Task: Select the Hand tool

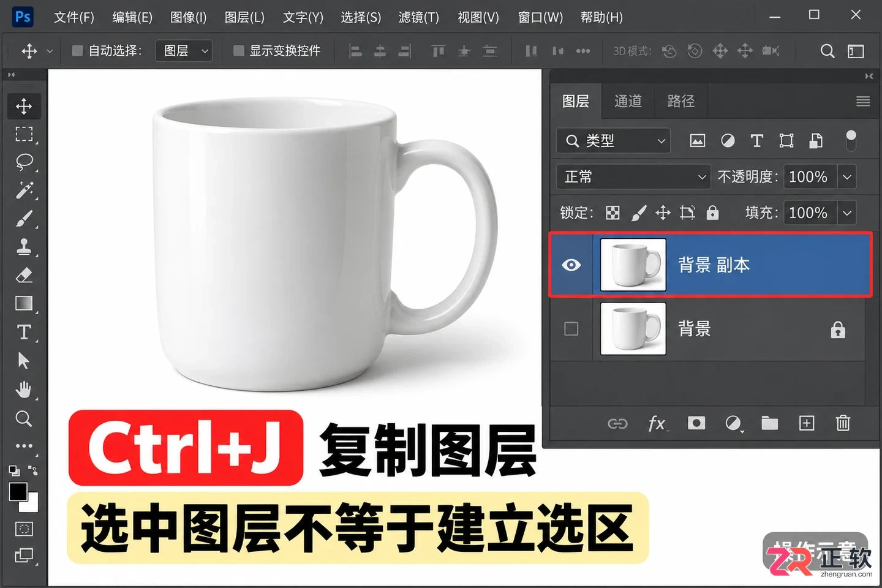Action: [x=24, y=390]
